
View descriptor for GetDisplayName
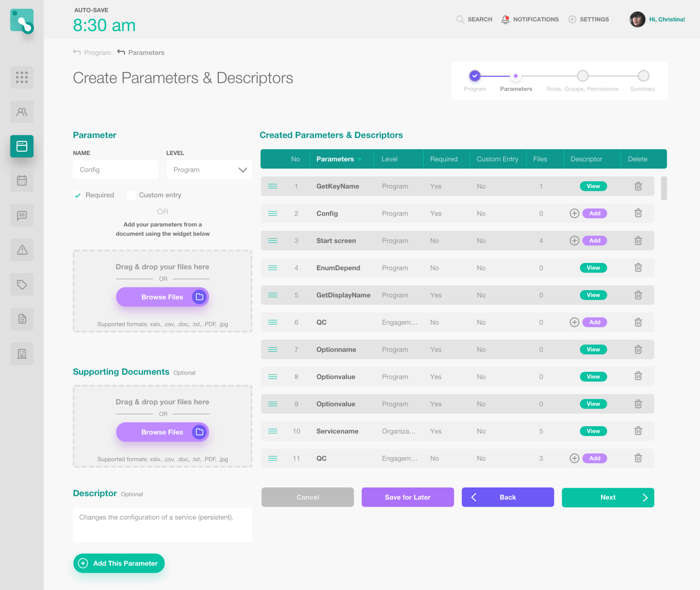[x=593, y=295]
